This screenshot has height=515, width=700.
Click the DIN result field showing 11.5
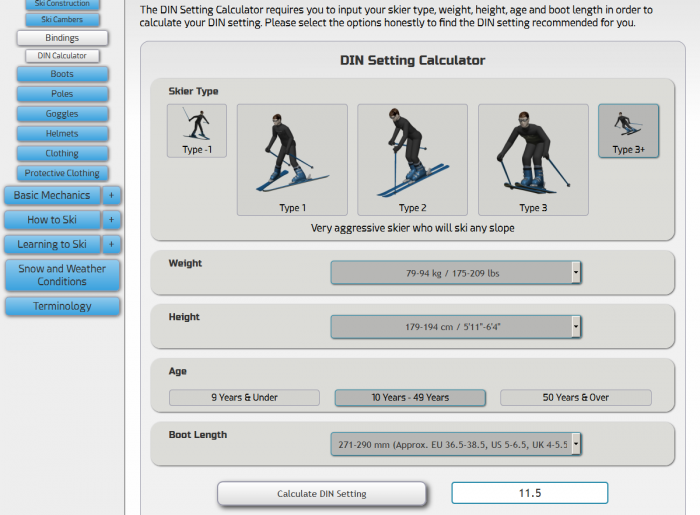(x=529, y=493)
